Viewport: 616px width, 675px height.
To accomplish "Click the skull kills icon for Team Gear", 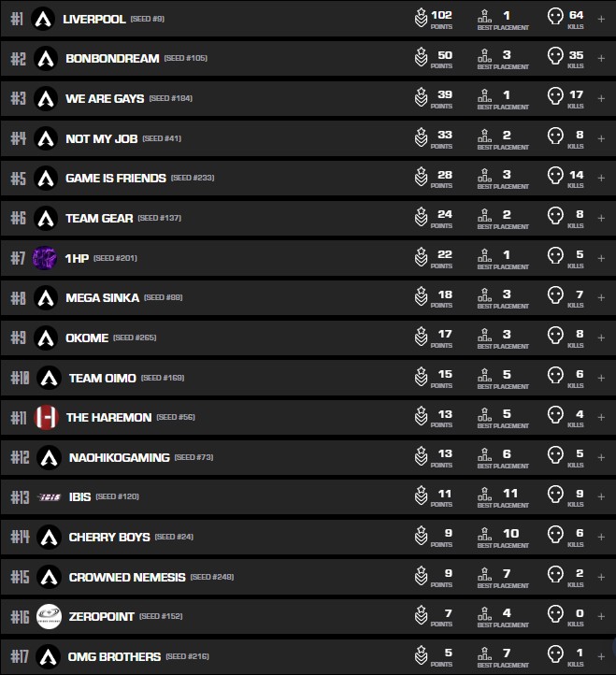I will point(555,218).
